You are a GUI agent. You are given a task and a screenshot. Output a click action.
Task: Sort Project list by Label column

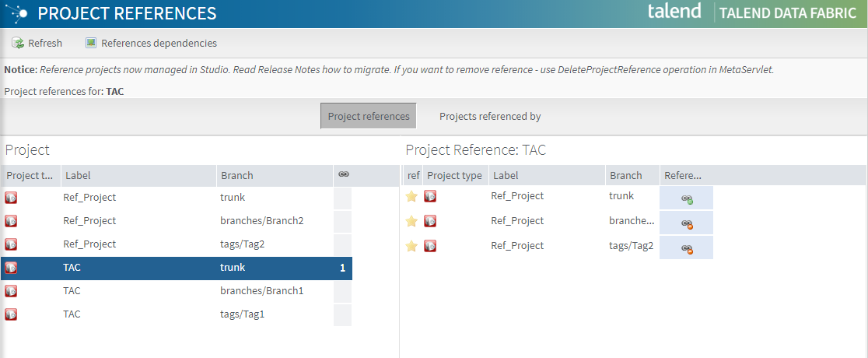point(77,175)
